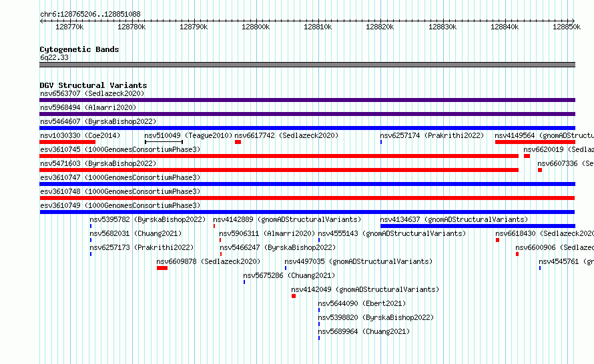Screen dimensions: 594x364
Task: Click the small red block under nsv6617742
Action: pyautogui.click(x=238, y=142)
